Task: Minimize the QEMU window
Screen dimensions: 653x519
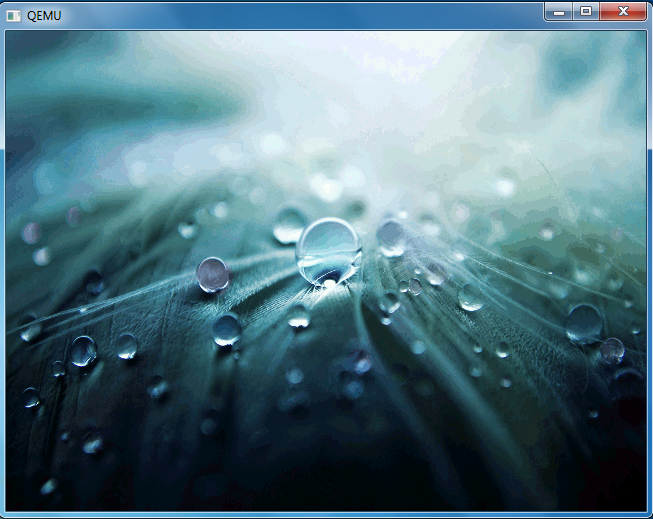Action: [559, 12]
